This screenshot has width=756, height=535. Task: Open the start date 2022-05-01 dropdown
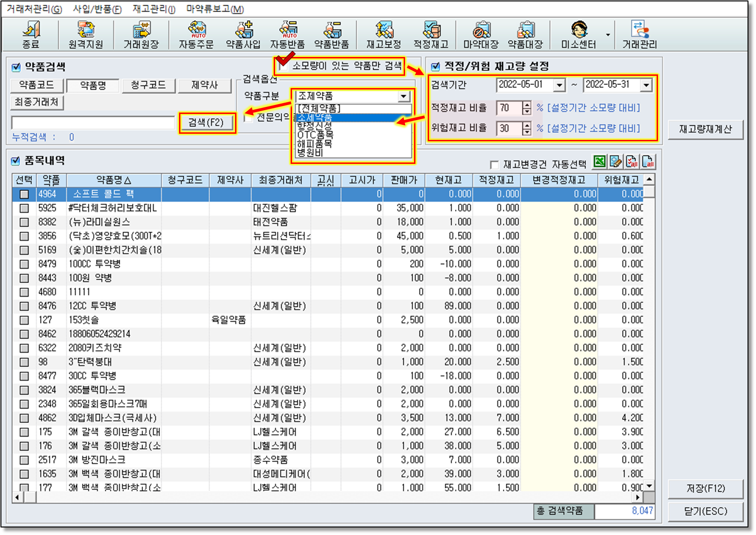(559, 85)
